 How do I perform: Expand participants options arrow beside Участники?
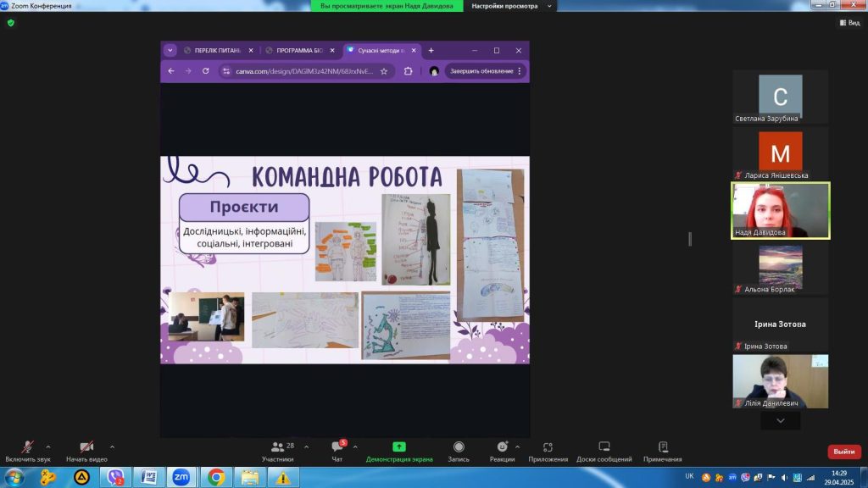coord(306,446)
